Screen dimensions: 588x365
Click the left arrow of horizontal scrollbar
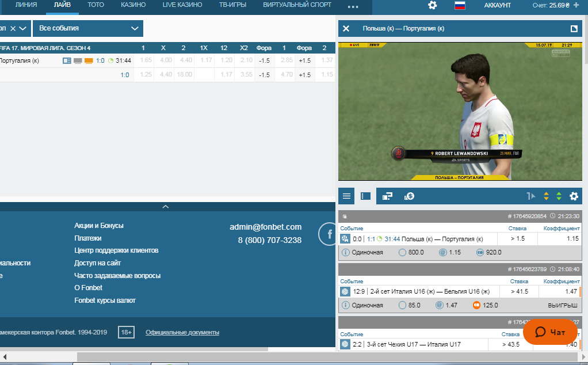pyautogui.click(x=5, y=356)
